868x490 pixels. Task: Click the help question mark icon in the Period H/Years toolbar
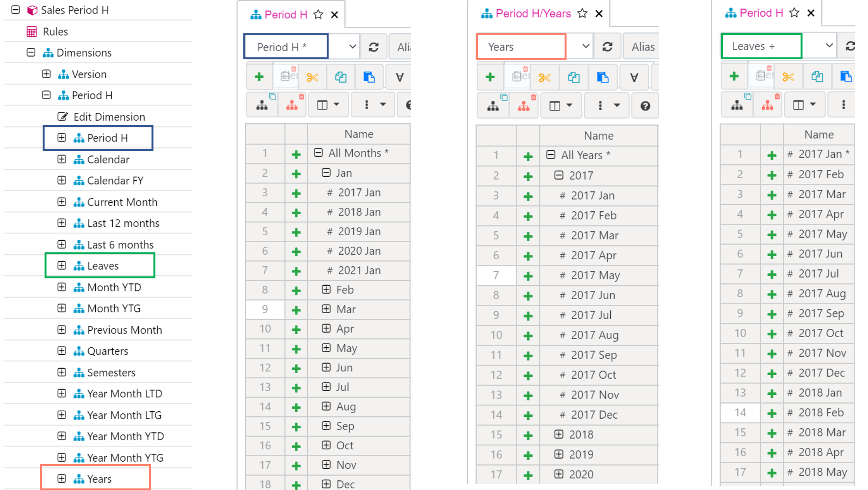click(645, 106)
